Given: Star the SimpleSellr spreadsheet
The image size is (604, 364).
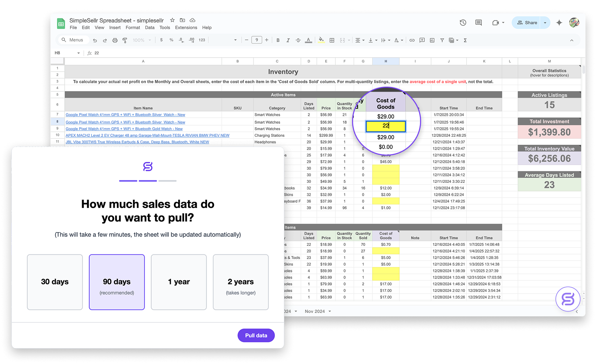Looking at the screenshot, I should 172,20.
